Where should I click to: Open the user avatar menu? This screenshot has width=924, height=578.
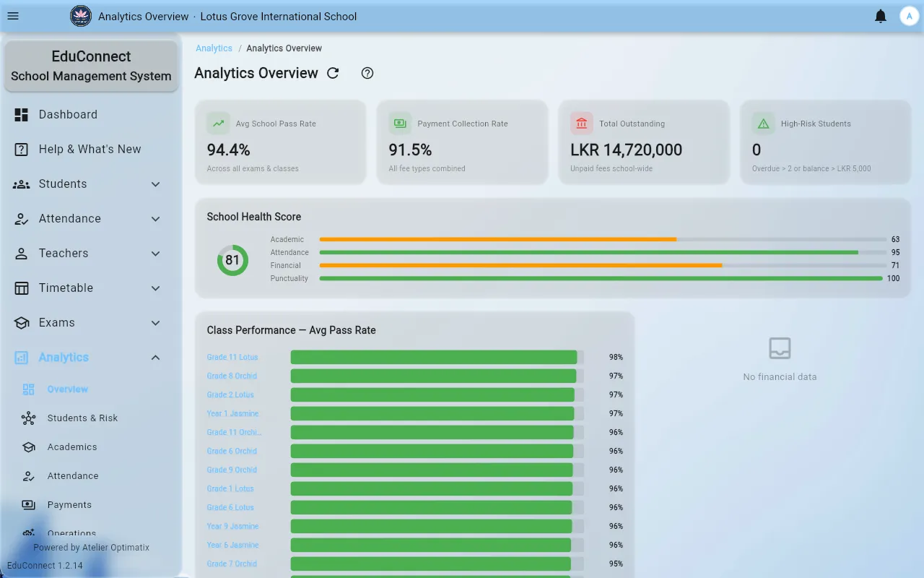click(x=909, y=16)
